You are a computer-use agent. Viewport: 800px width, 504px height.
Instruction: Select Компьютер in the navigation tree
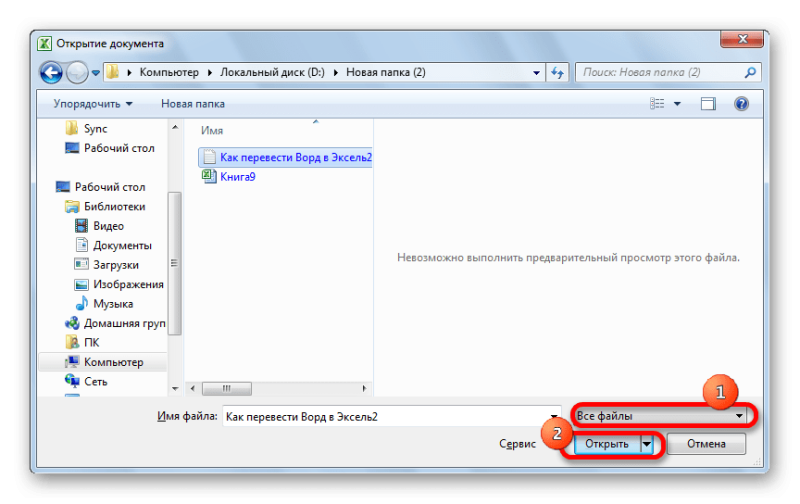(104, 362)
